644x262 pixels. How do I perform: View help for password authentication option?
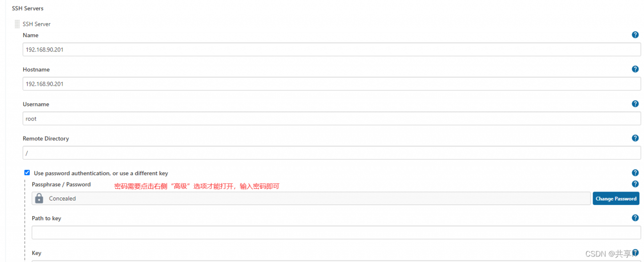point(635,173)
